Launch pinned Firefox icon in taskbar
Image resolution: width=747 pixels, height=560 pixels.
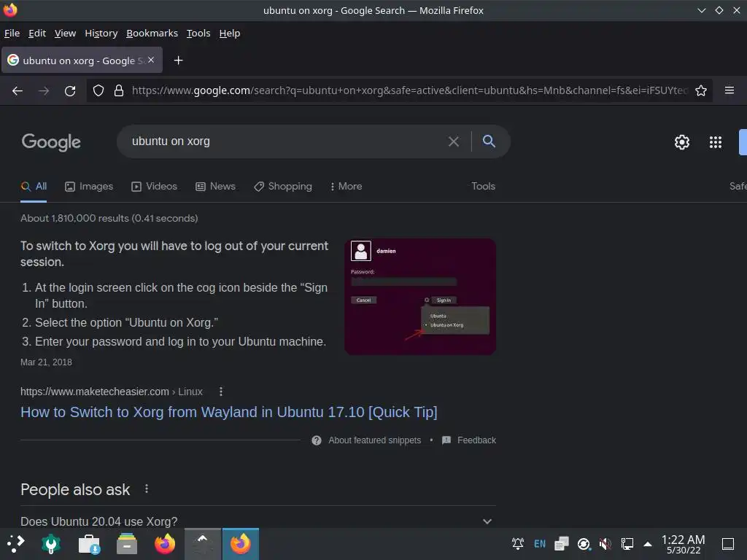[x=165, y=544]
